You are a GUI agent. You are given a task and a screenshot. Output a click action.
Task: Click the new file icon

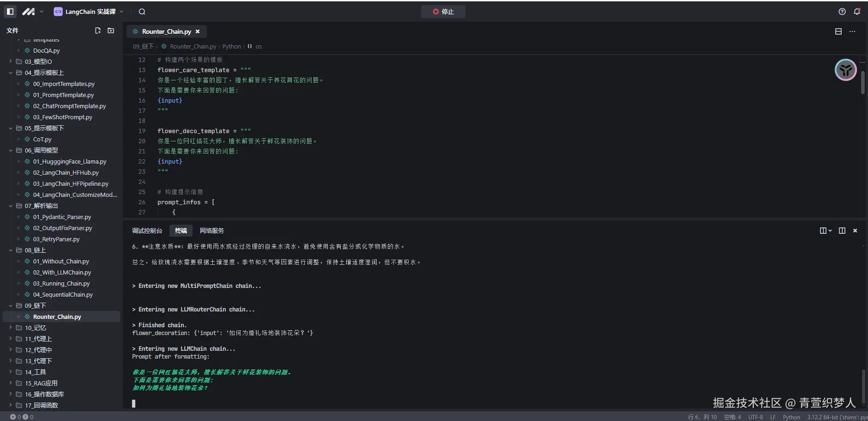tap(98, 31)
